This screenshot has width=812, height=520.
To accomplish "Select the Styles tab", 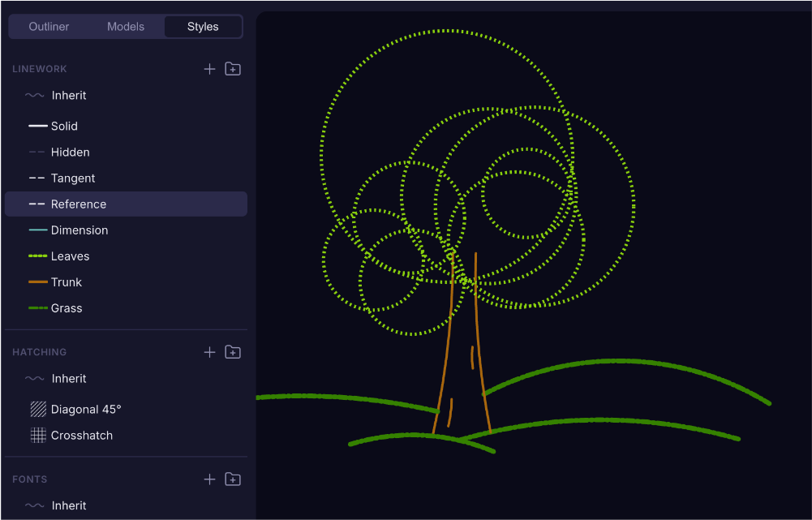I will (203, 27).
